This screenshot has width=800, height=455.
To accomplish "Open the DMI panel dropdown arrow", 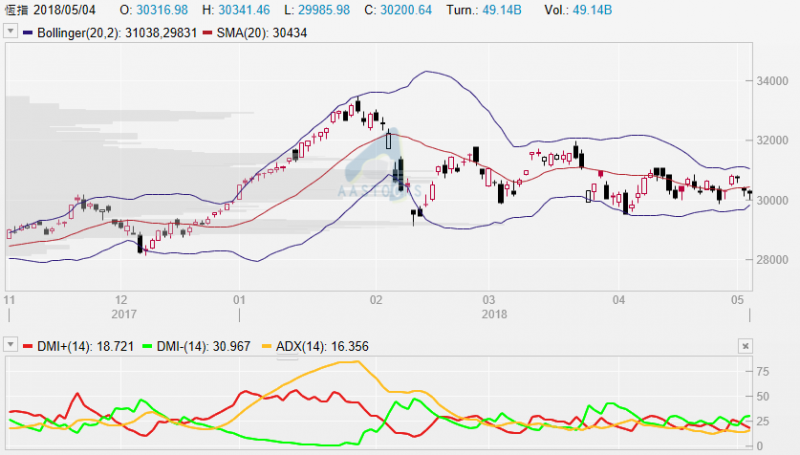I will tap(11, 345).
